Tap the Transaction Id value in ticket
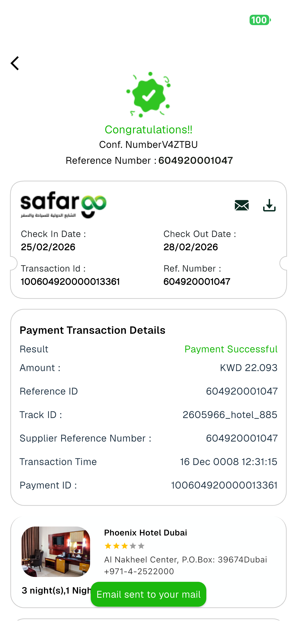 point(70,282)
